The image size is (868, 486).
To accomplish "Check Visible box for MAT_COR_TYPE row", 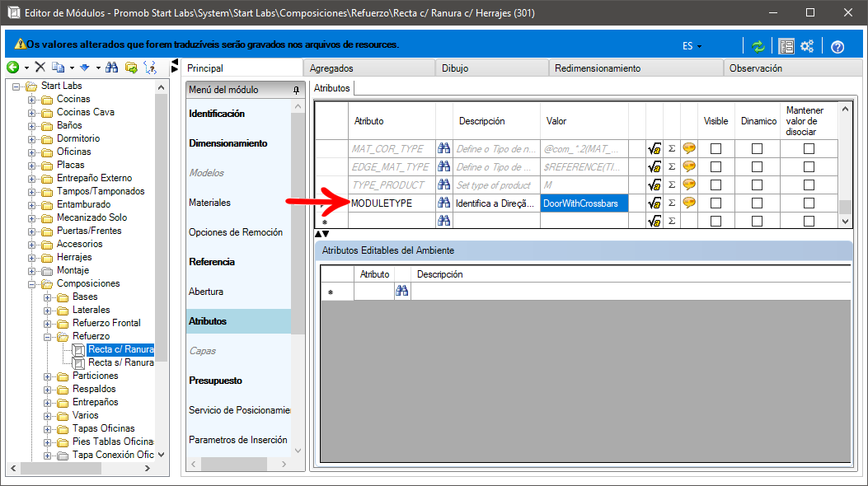I will pyautogui.click(x=716, y=149).
